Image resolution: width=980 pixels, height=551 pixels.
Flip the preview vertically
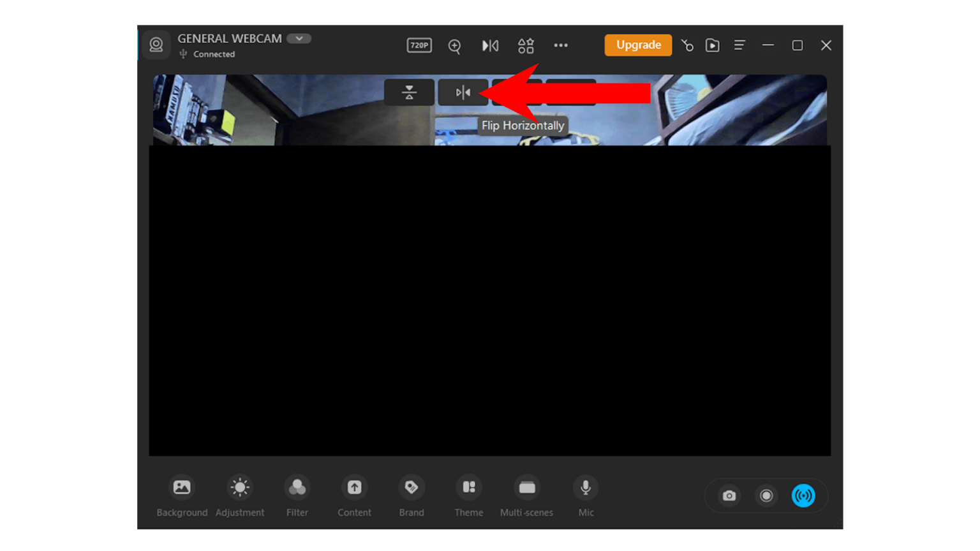coord(409,92)
